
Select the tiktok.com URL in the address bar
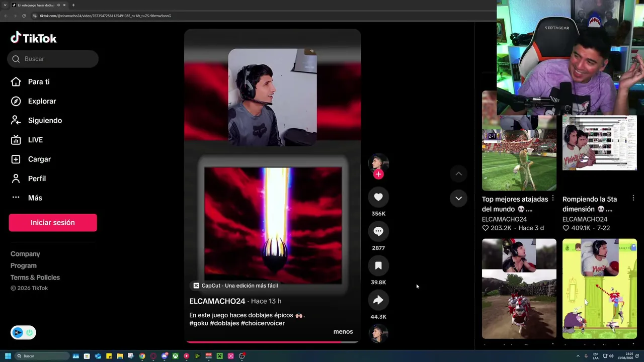click(x=105, y=16)
